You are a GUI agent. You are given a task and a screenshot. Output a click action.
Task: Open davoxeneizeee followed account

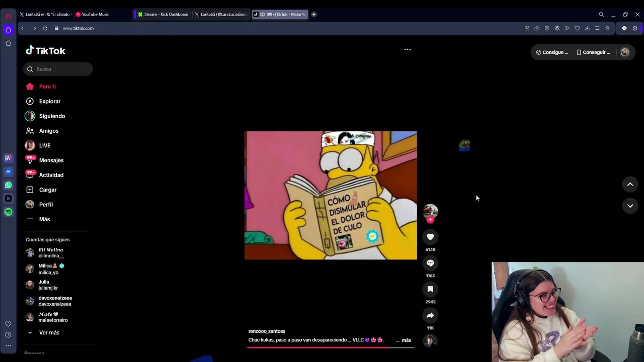[49, 301]
